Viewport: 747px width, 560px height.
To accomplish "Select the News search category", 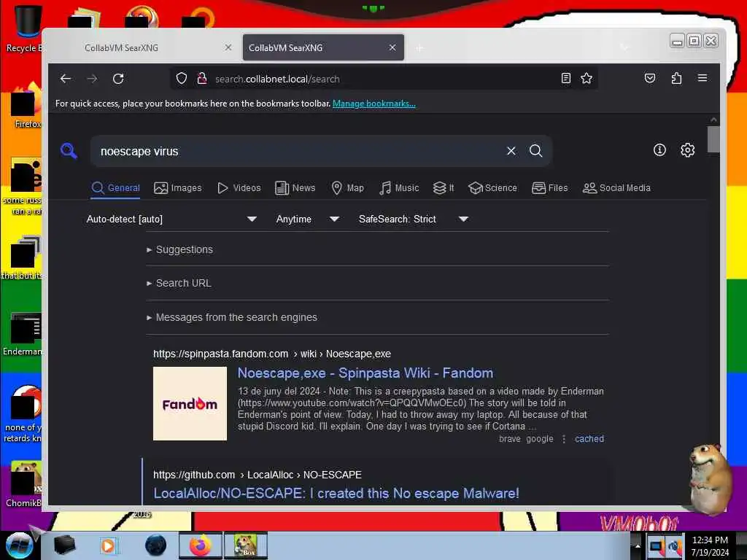I will click(x=295, y=187).
